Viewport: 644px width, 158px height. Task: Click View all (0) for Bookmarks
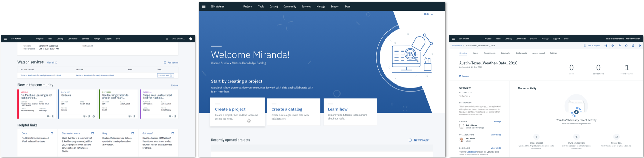496,148
